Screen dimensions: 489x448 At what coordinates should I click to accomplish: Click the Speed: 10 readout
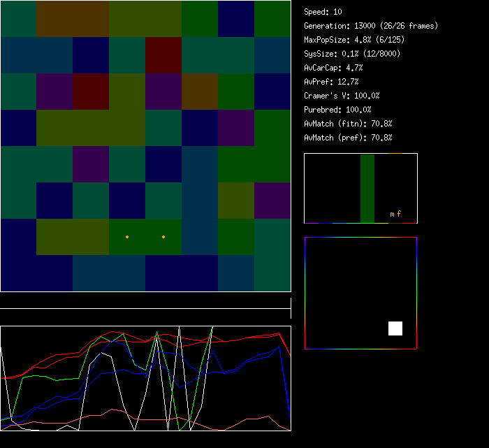(x=323, y=12)
